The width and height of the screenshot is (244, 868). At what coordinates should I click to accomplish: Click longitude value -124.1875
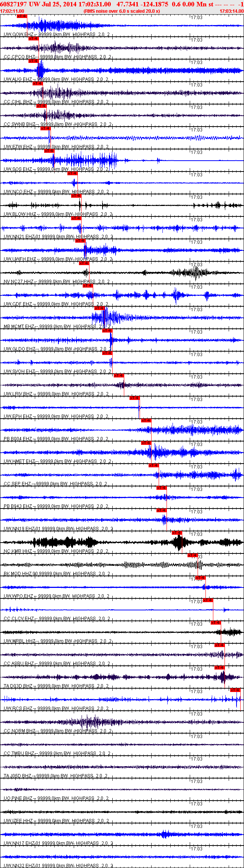tap(154, 4)
